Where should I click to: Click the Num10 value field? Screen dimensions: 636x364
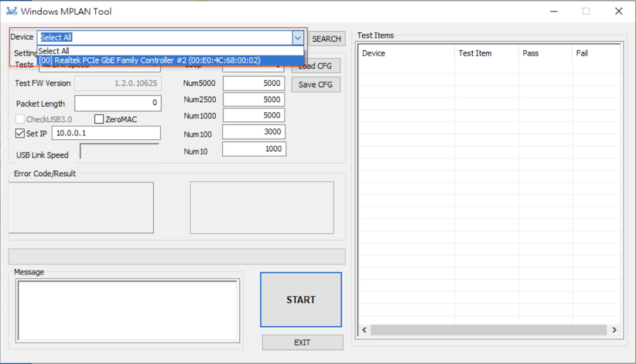tap(254, 148)
